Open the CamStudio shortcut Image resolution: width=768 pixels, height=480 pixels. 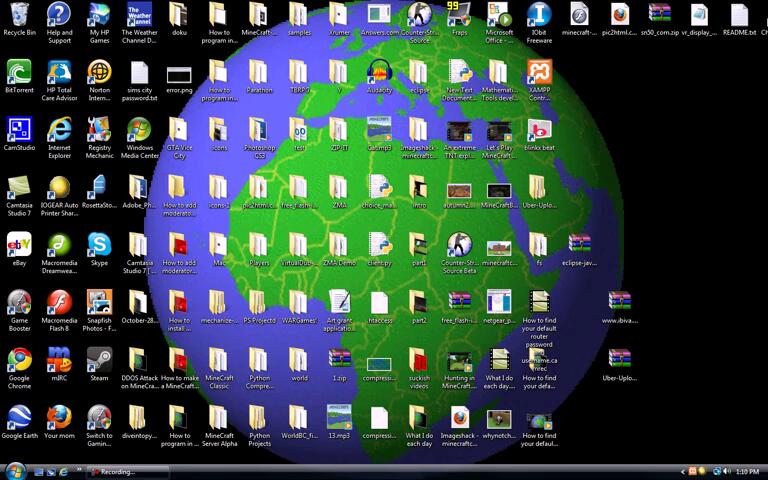click(x=19, y=130)
